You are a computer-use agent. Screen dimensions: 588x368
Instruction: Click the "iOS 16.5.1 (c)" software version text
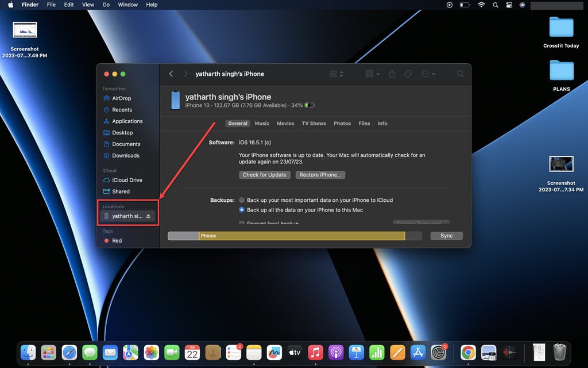coord(254,143)
